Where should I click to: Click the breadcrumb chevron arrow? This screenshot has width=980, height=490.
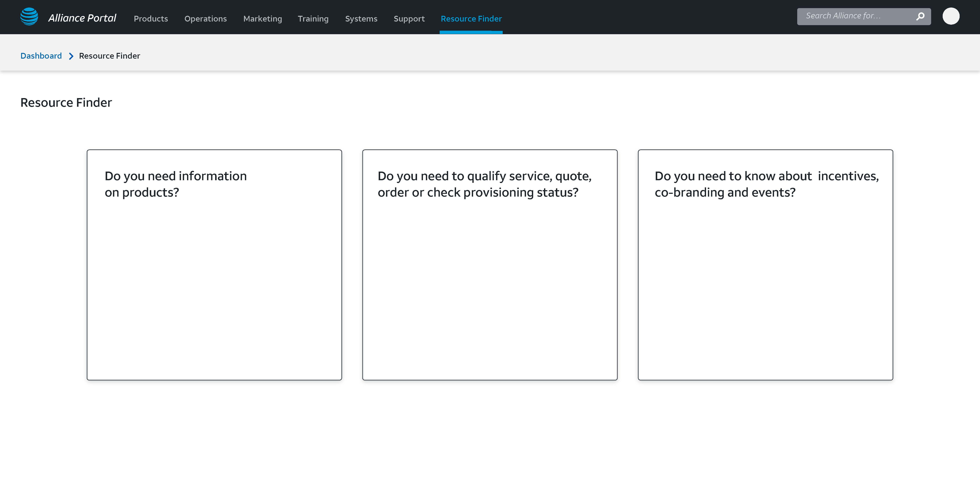[x=71, y=56]
